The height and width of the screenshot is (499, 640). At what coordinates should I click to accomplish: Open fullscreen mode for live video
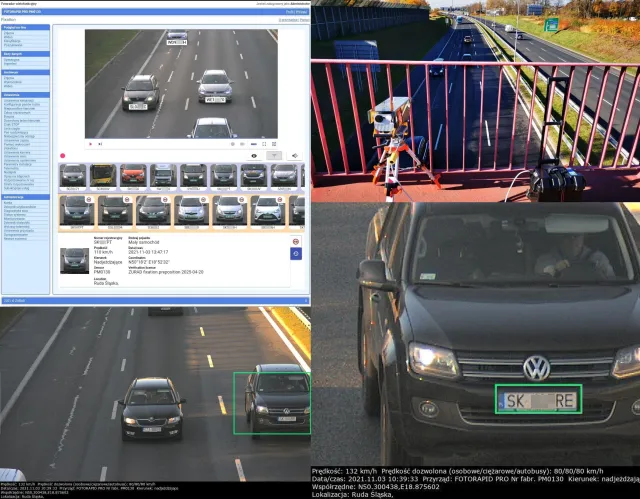(x=264, y=144)
